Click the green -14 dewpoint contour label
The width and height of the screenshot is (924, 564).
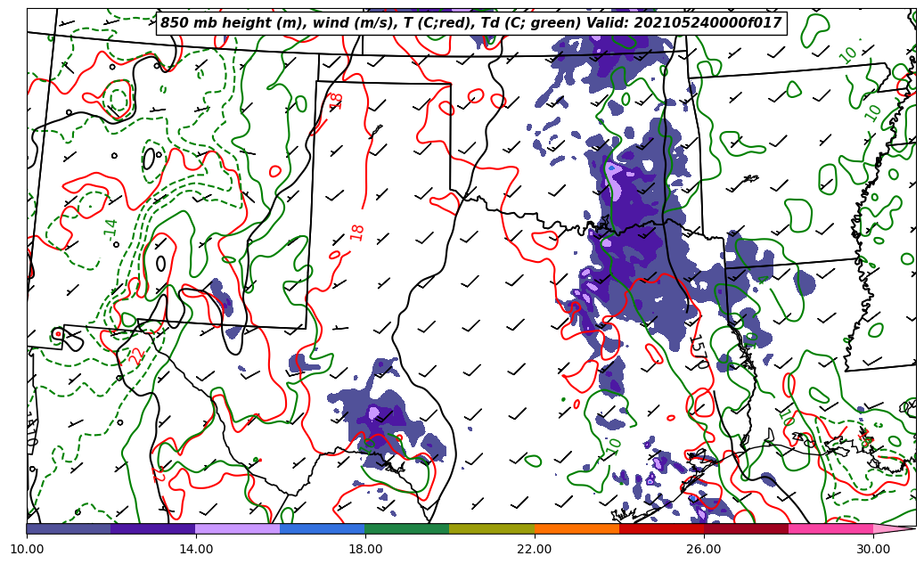point(110,230)
